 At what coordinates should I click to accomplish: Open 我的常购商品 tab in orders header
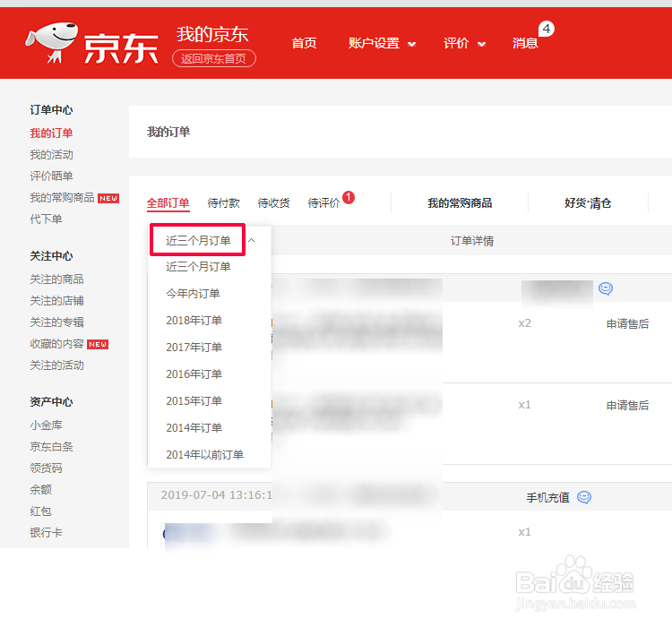click(460, 203)
